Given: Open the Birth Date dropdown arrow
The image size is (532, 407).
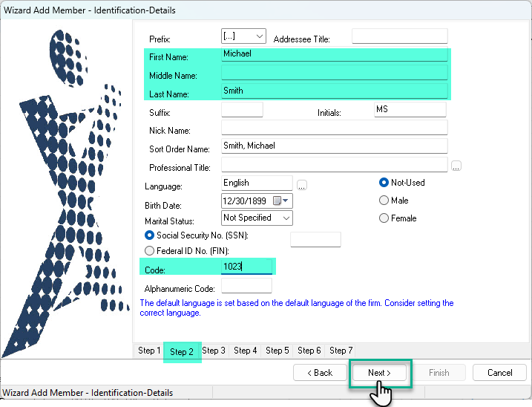Looking at the screenshot, I should pyautogui.click(x=286, y=201).
